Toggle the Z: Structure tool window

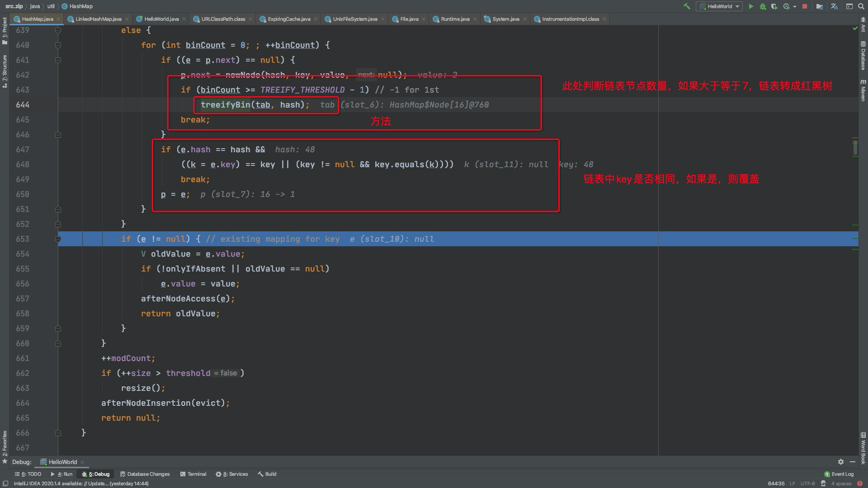point(5,71)
